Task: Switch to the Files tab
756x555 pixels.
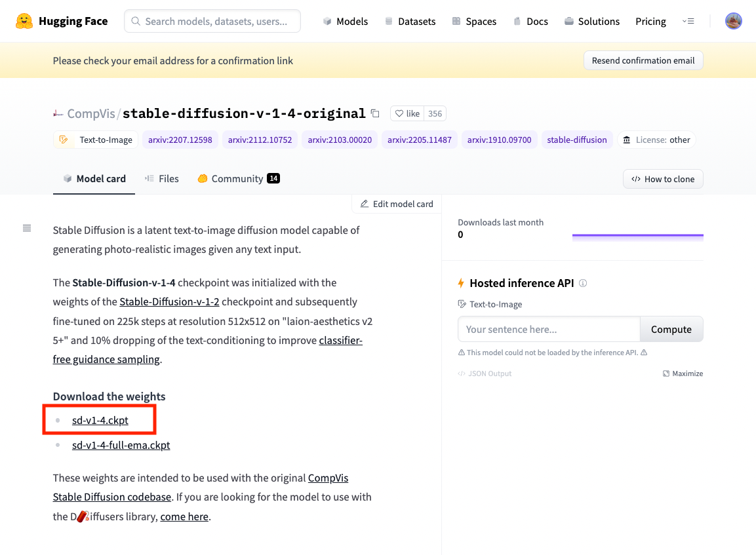Action: click(x=161, y=178)
